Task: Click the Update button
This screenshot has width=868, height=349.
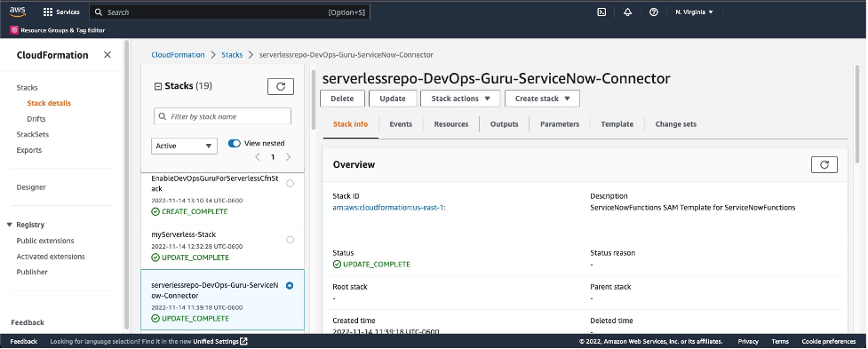Action: (393, 99)
